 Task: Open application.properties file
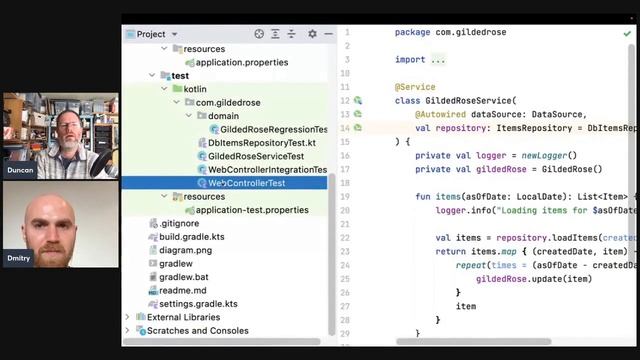click(242, 62)
